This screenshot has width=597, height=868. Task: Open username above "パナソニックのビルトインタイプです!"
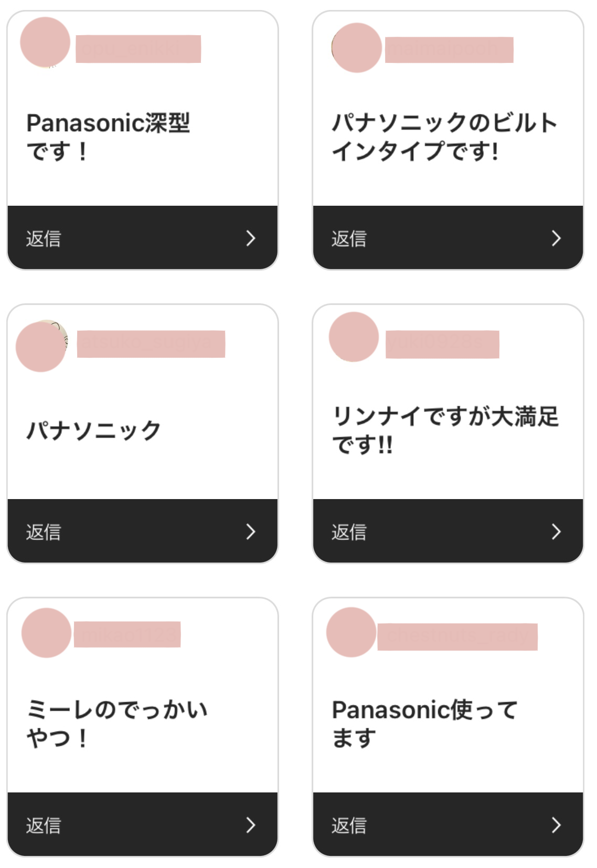coord(449,50)
